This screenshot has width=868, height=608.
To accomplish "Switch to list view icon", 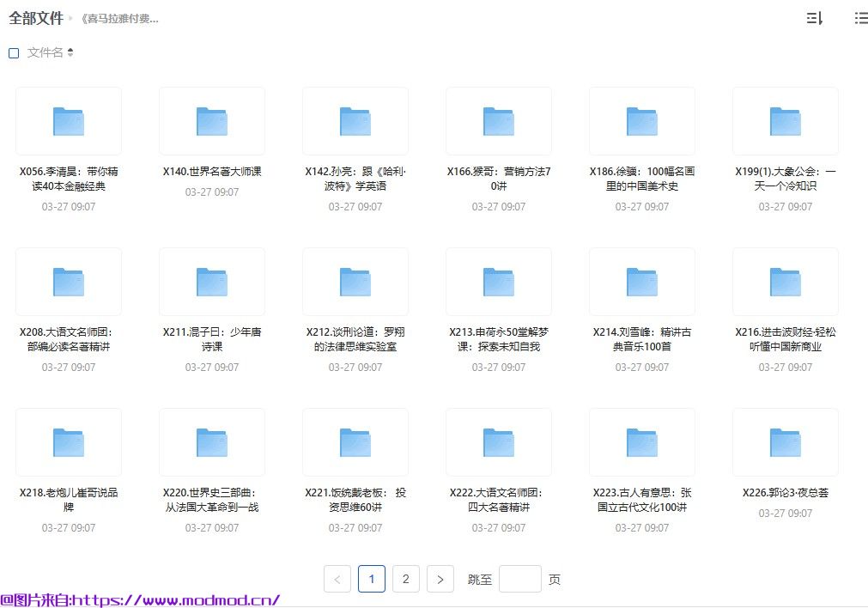I will click(x=861, y=18).
